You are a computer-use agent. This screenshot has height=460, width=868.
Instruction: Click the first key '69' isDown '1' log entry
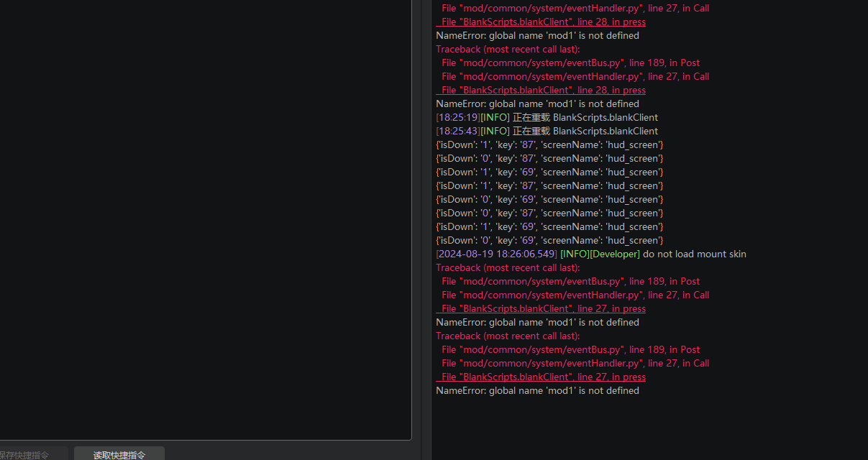[x=549, y=172]
